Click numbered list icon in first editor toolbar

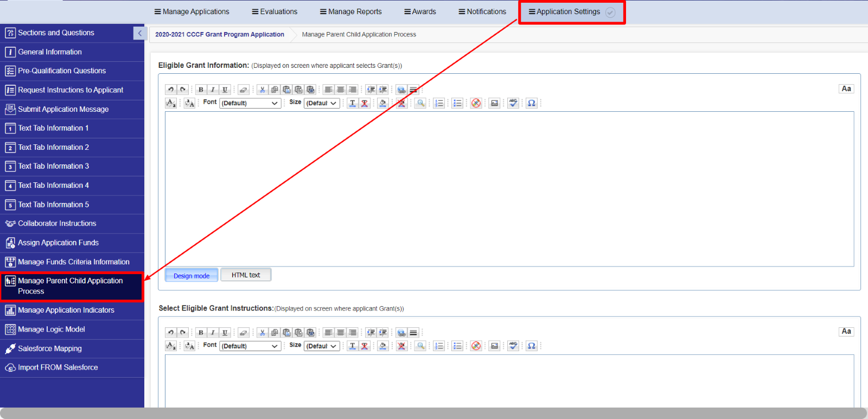coord(439,103)
